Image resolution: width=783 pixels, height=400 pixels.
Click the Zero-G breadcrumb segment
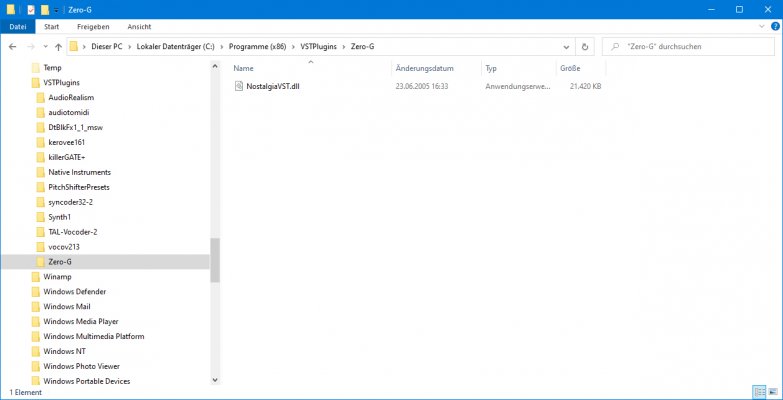(363, 46)
